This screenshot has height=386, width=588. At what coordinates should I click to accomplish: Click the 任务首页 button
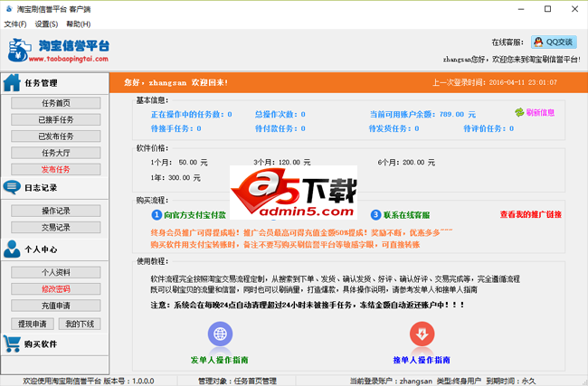tap(56, 103)
